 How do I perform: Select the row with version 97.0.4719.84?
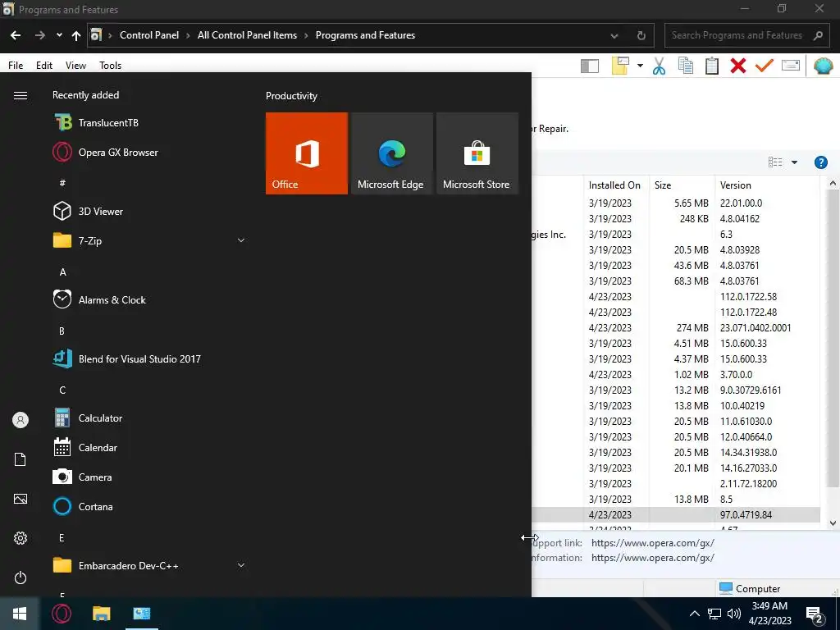676,515
